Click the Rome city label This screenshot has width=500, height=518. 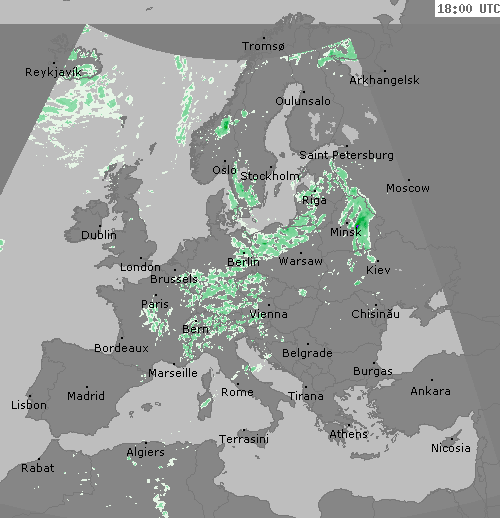tap(237, 392)
